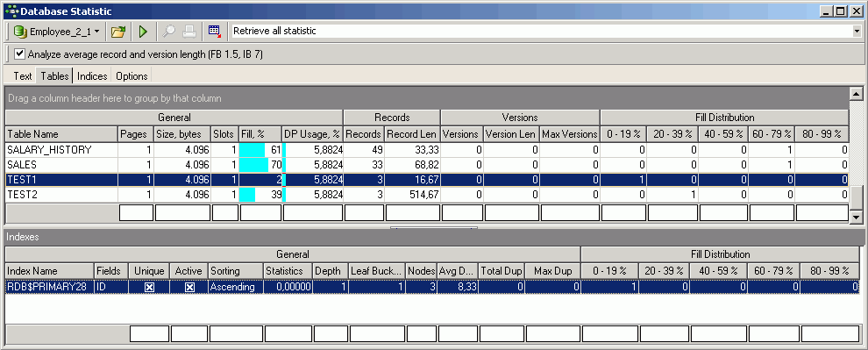Click the open folder toolbar icon
The width and height of the screenshot is (868, 350).
point(117,32)
